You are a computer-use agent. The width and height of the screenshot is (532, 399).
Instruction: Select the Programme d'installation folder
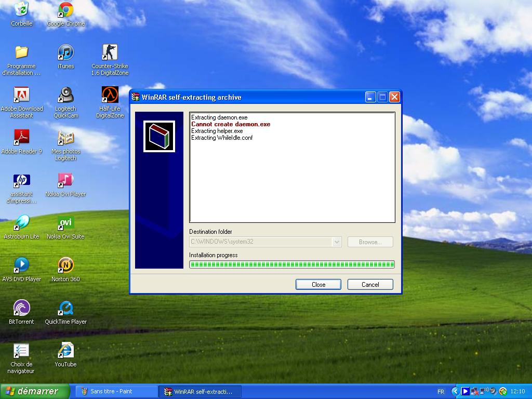tap(21, 60)
